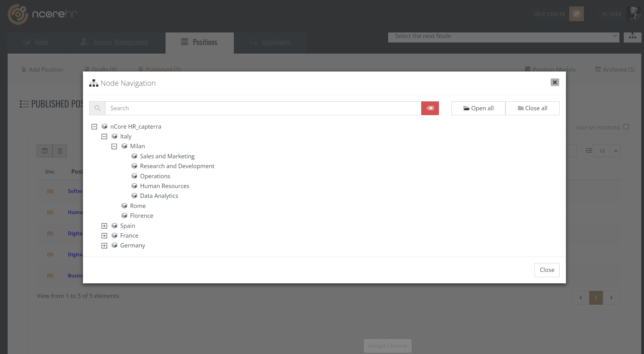
Task: Expand the Germany tree node
Action: pyautogui.click(x=104, y=245)
